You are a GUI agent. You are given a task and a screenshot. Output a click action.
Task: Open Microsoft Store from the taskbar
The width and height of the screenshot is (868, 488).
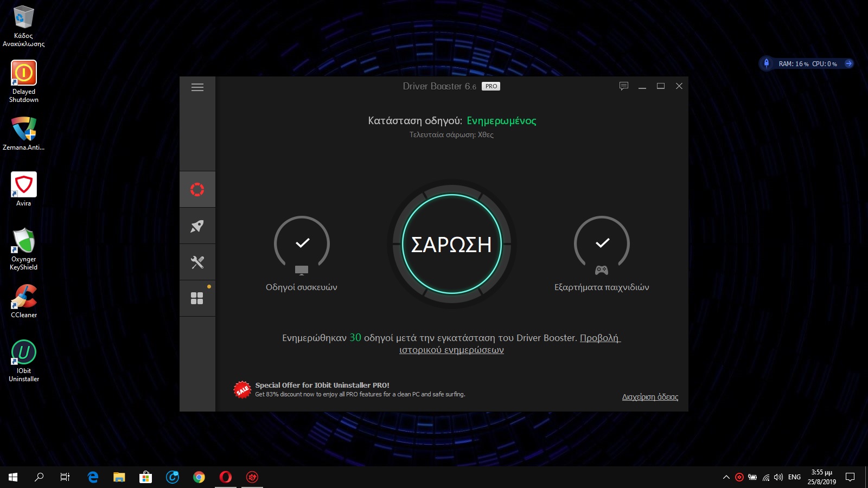point(146,477)
